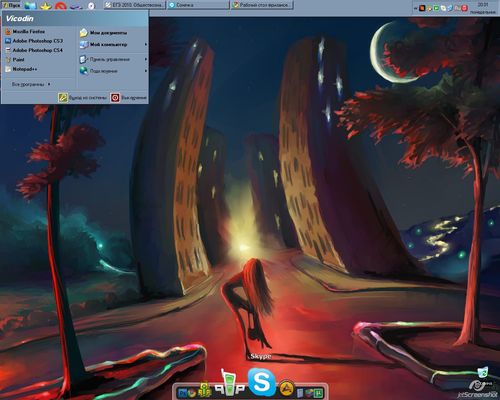Click the multicolored dock icon next to µTorrent

309,393
